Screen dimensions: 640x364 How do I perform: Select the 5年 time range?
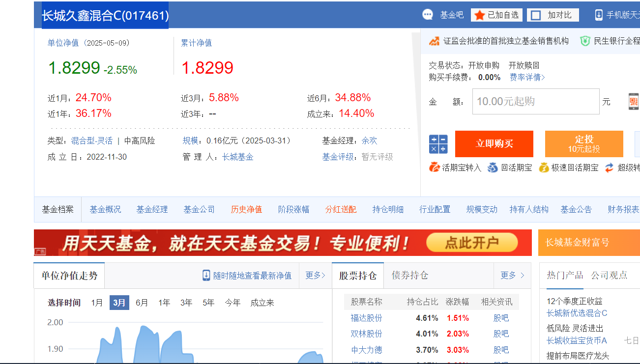pyautogui.click(x=208, y=303)
